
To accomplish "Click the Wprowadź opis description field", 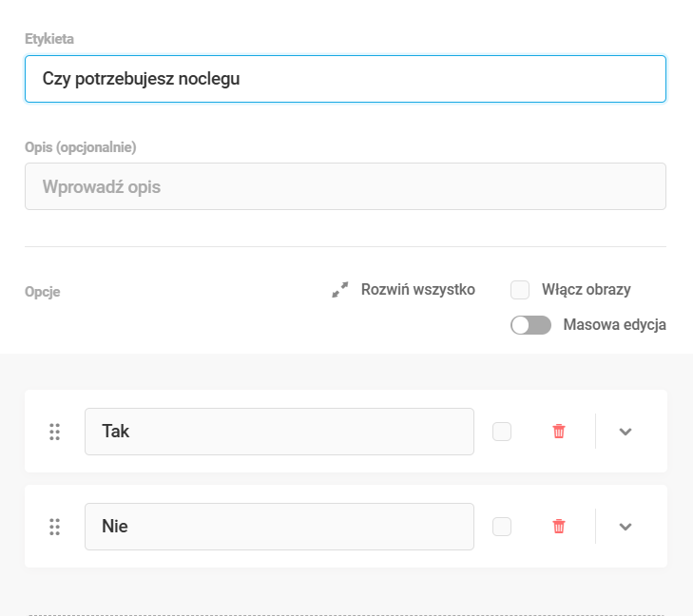I will [345, 186].
